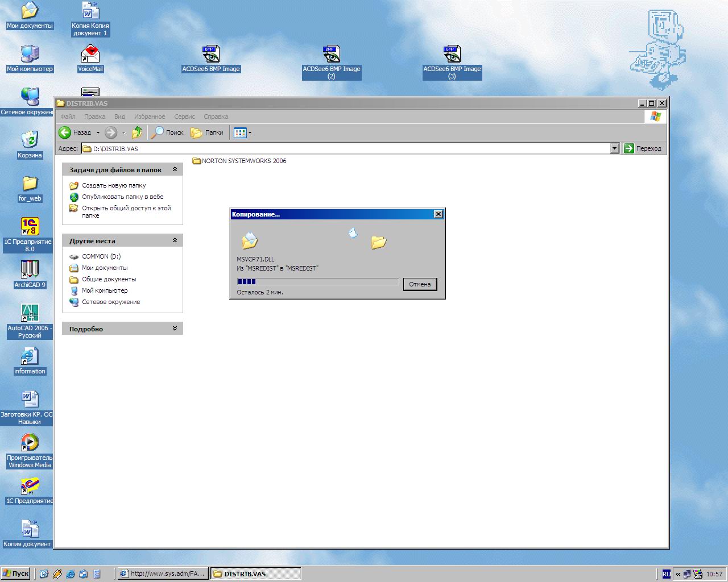728x582 pixels.
Task: Open the Вид views toolbar button
Action: [242, 132]
